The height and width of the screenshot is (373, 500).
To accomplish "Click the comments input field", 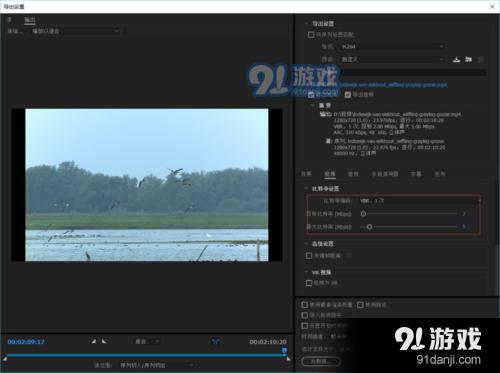I will 412,73.
